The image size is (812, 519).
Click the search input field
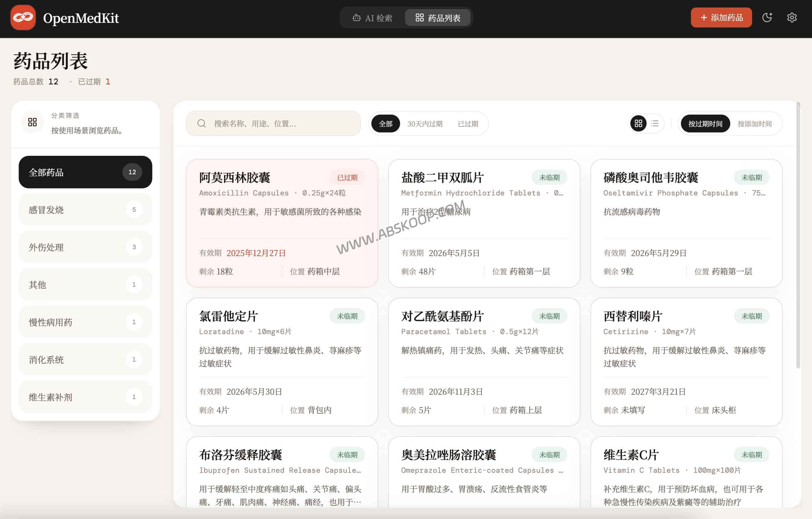[273, 123]
